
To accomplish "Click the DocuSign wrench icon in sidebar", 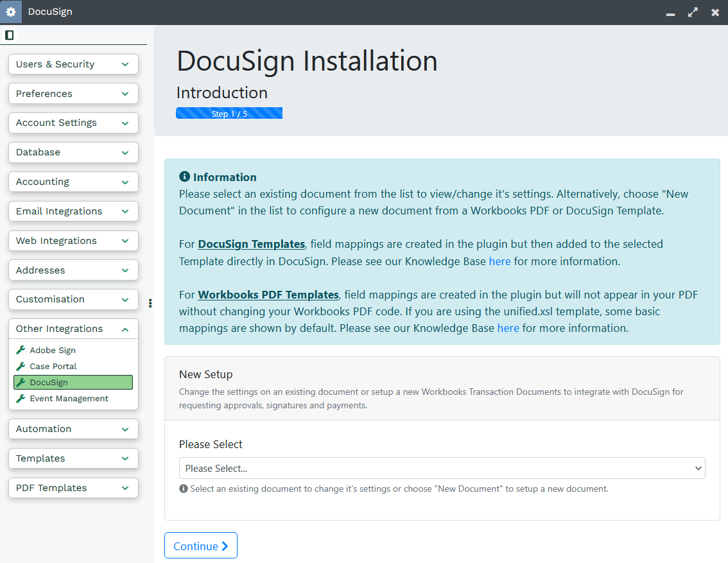I will [21, 383].
